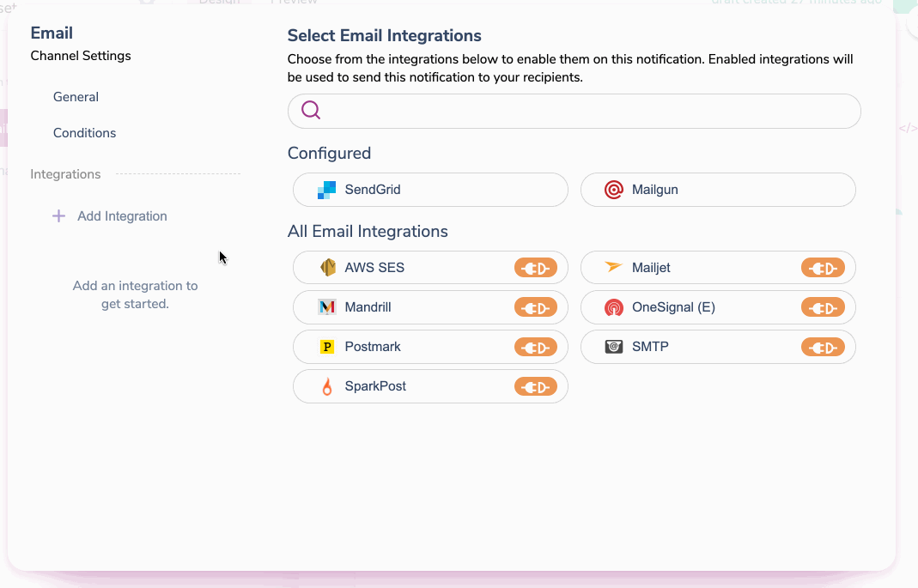Click the Mandrill label

click(x=368, y=307)
